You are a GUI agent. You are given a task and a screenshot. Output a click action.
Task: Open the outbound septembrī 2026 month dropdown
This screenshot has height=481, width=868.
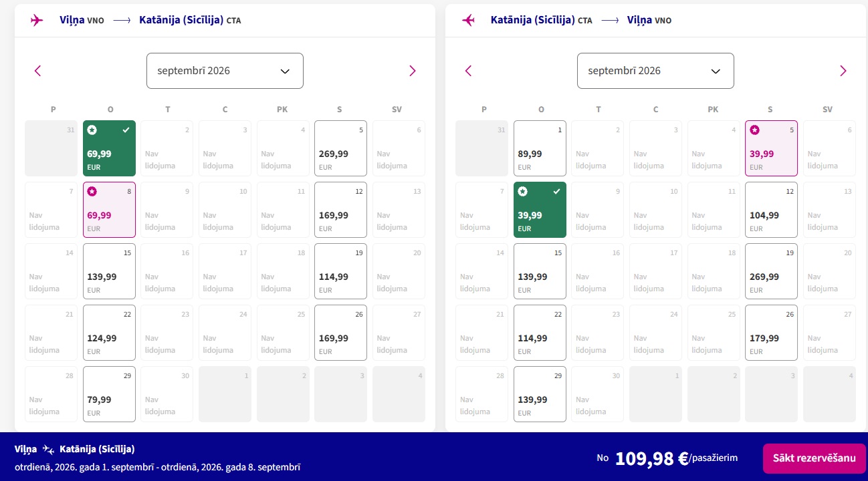click(x=225, y=71)
